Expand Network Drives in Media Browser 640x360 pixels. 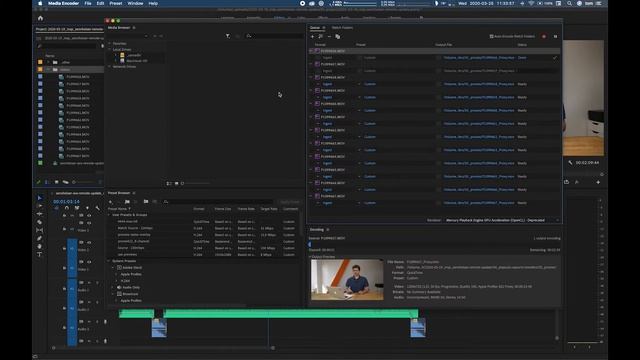(109, 67)
